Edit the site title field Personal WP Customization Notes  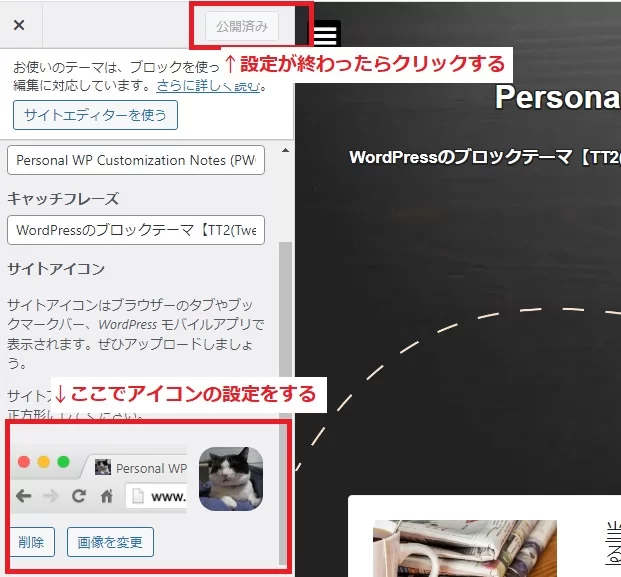tap(136, 160)
